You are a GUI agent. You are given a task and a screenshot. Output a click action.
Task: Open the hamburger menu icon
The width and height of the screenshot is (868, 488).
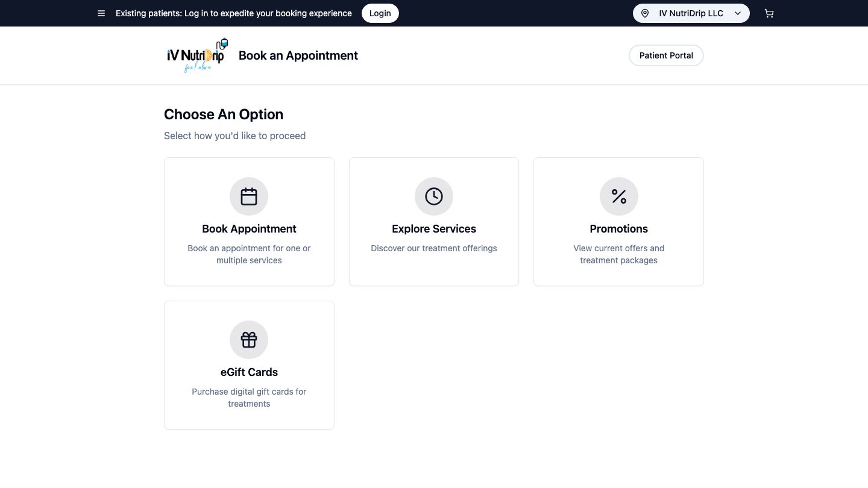coord(101,13)
